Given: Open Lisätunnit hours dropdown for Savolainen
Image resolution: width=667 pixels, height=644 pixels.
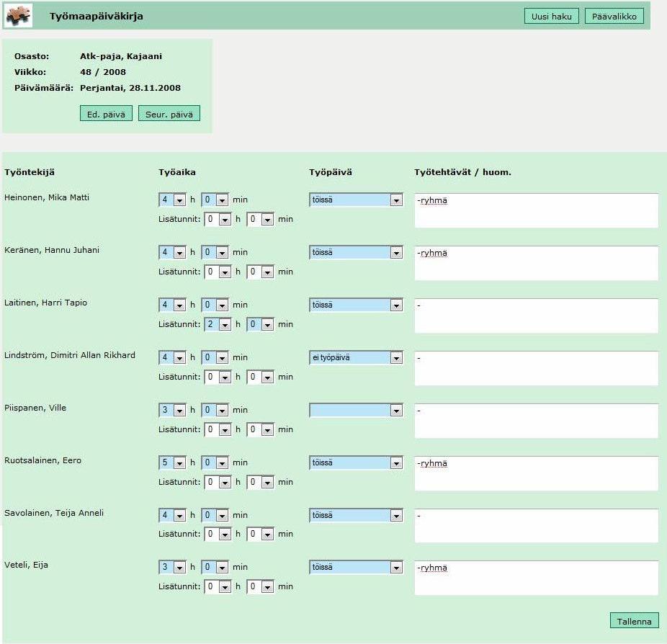Looking at the screenshot, I should [218, 534].
